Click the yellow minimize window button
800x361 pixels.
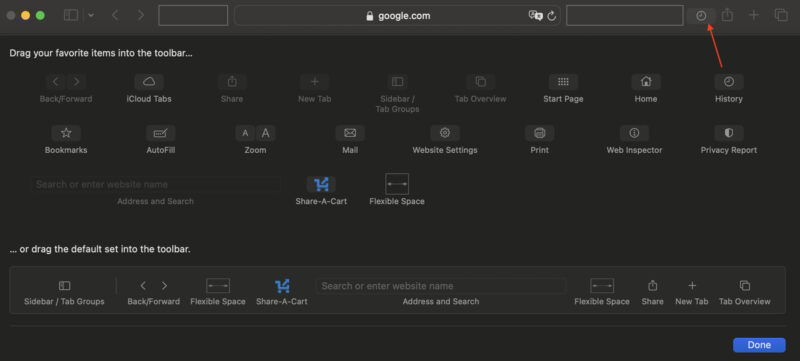pos(26,16)
